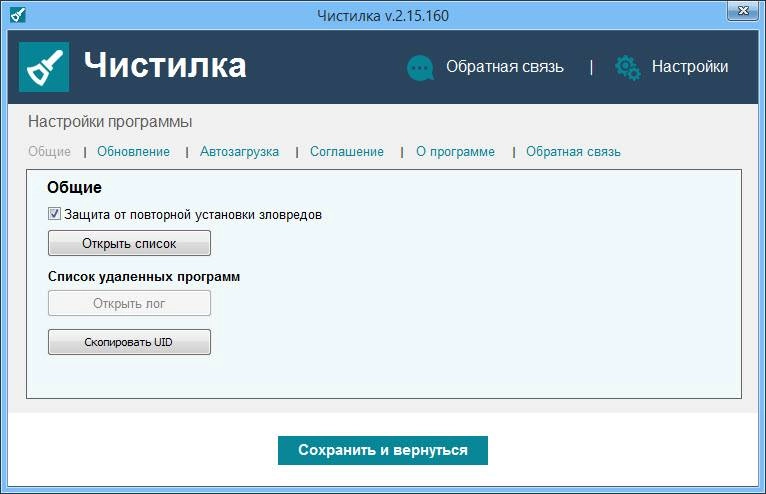The image size is (766, 494).
Task: Go to the Обратная связь tab
Action: pos(573,151)
